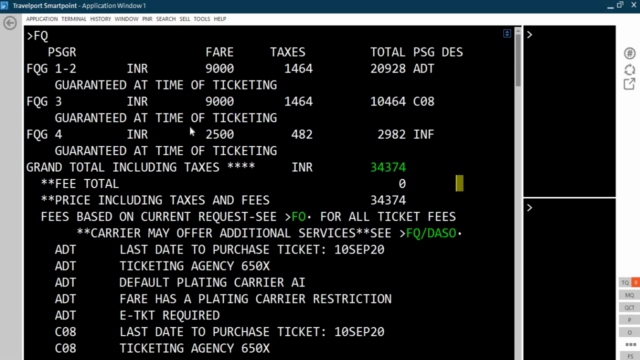The image size is (640, 360).
Task: Open the HELP menu
Action: [220, 19]
